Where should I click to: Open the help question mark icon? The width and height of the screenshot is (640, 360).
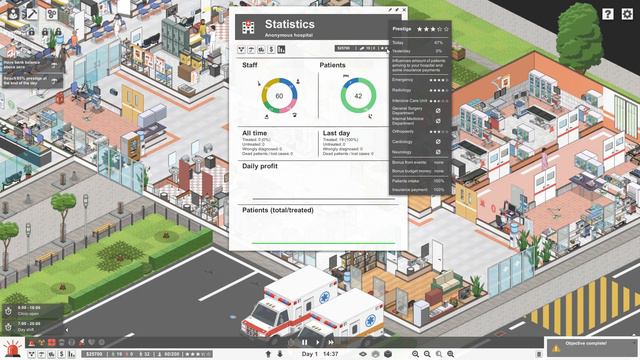tap(608, 14)
